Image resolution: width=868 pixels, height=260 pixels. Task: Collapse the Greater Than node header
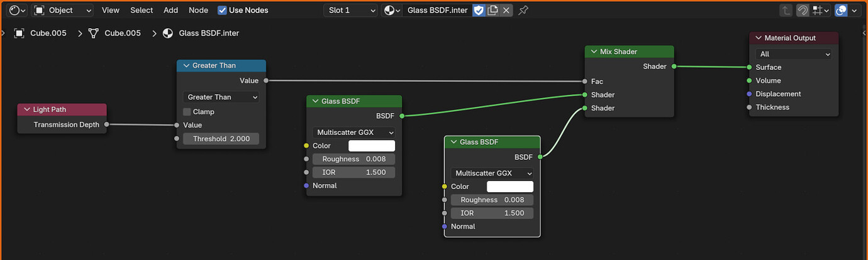coord(186,65)
